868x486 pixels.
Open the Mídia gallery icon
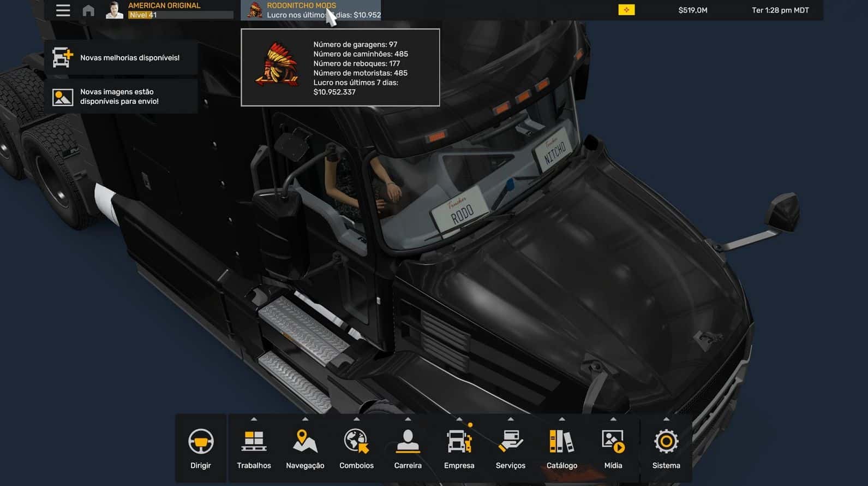[613, 442]
